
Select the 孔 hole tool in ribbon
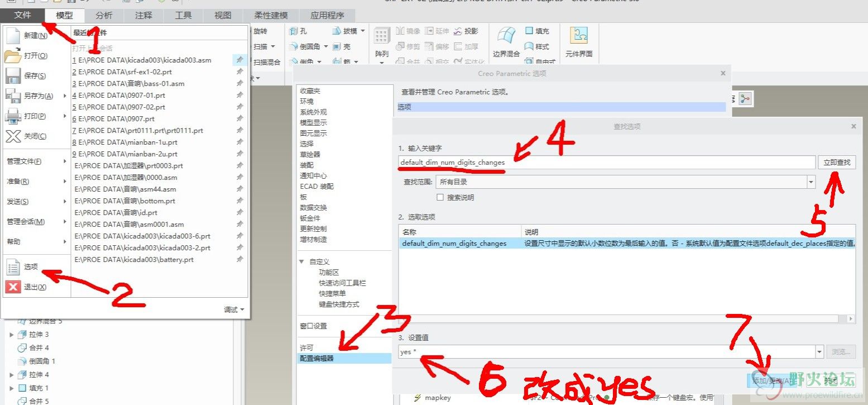298,31
